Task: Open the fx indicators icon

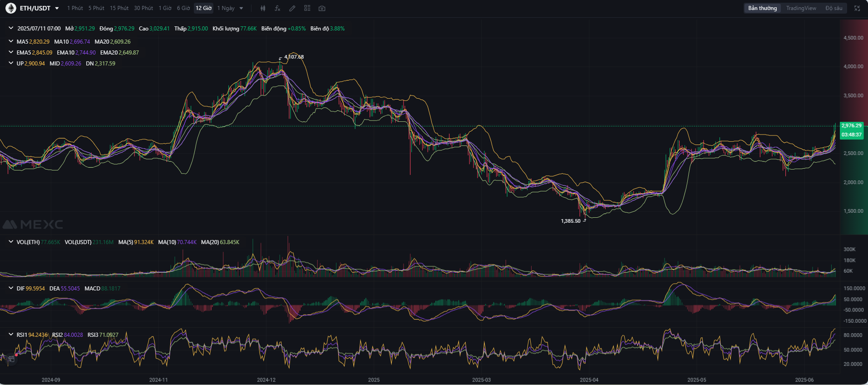Action: pyautogui.click(x=277, y=8)
